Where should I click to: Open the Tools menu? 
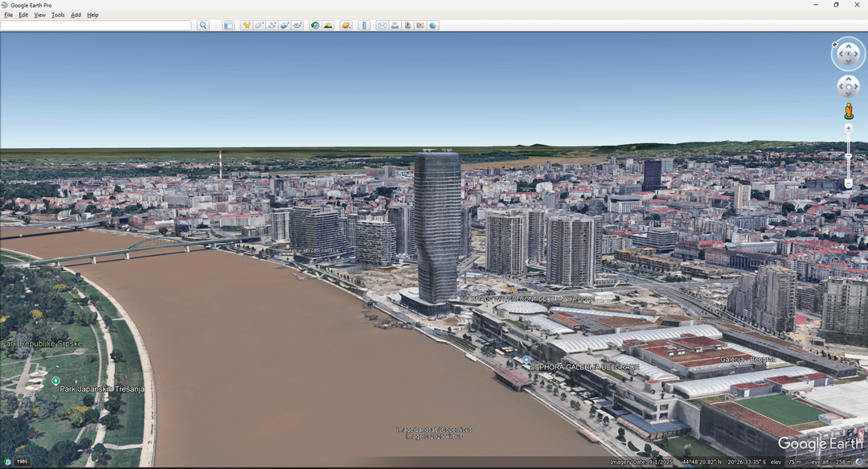[58, 15]
